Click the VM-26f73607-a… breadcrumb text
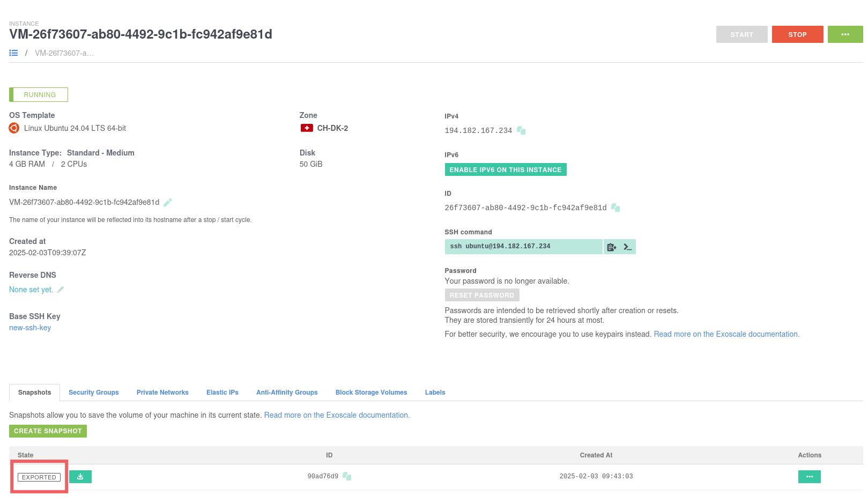Viewport: 868px width, 503px height. pyautogui.click(x=64, y=53)
